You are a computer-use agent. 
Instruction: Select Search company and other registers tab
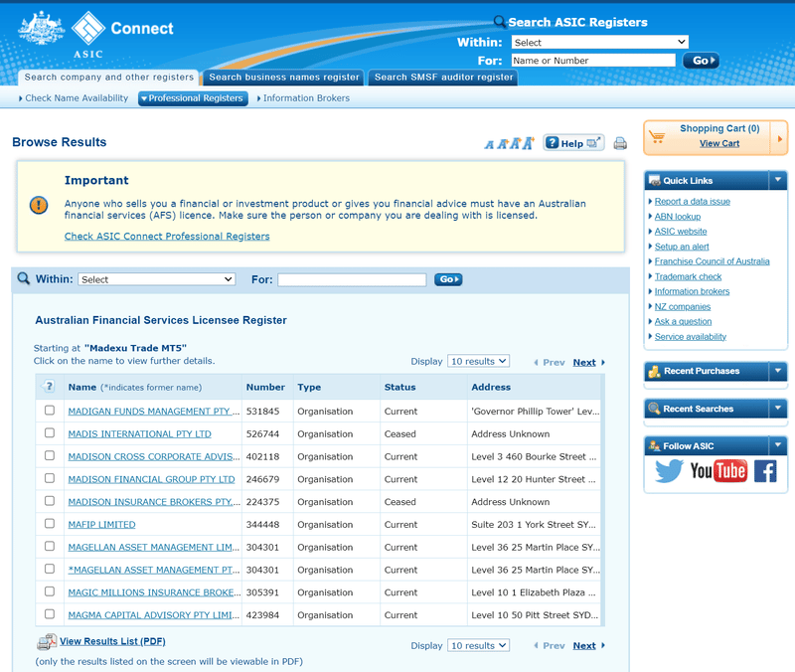(108, 78)
